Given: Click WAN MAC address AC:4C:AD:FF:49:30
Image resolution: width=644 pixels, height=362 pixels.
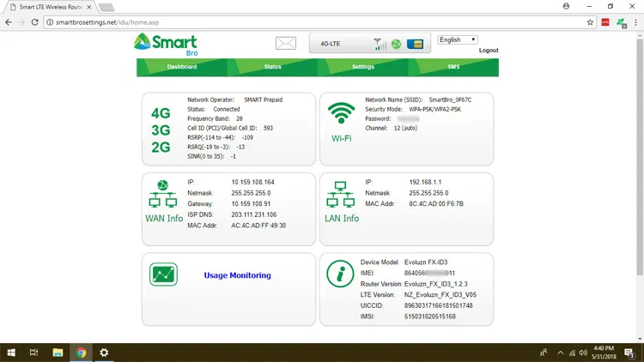Looking at the screenshot, I should click(x=258, y=226).
